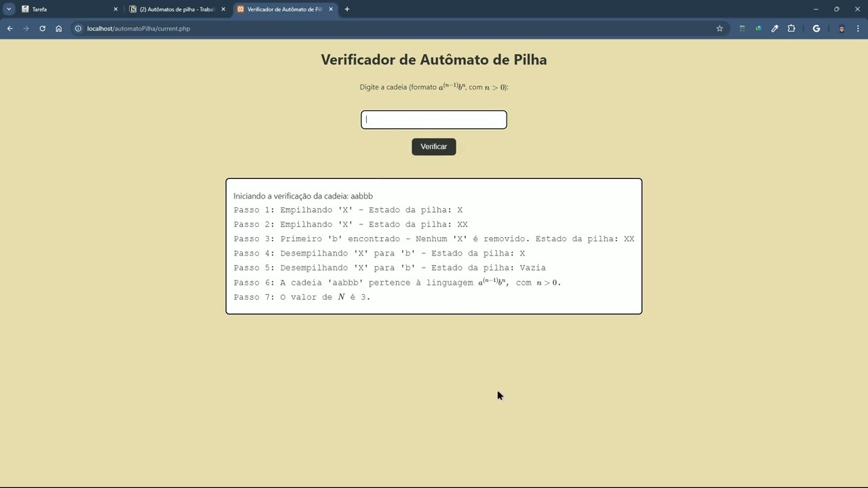Click the localhost address bar URL
Image resolution: width=868 pixels, height=488 pixels.
pos(138,28)
